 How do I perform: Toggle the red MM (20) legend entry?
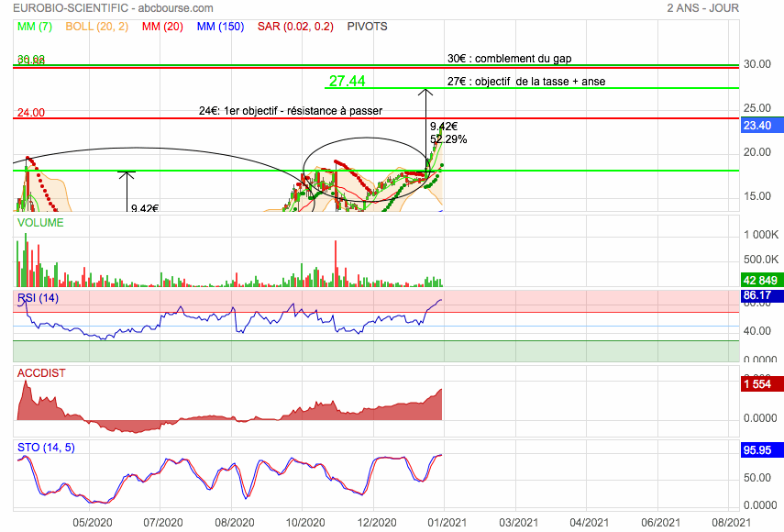point(163,27)
